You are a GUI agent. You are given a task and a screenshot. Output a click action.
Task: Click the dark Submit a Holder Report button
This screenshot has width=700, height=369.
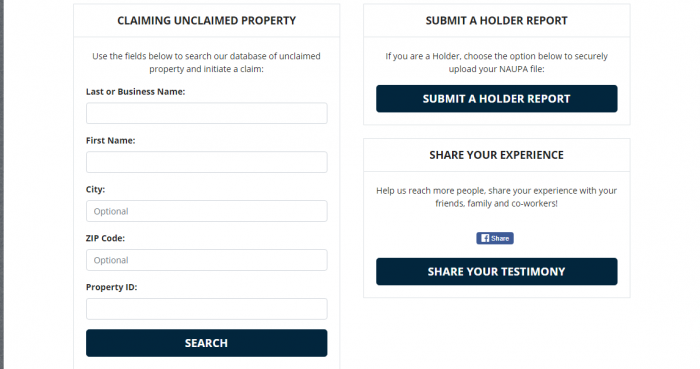point(497,99)
